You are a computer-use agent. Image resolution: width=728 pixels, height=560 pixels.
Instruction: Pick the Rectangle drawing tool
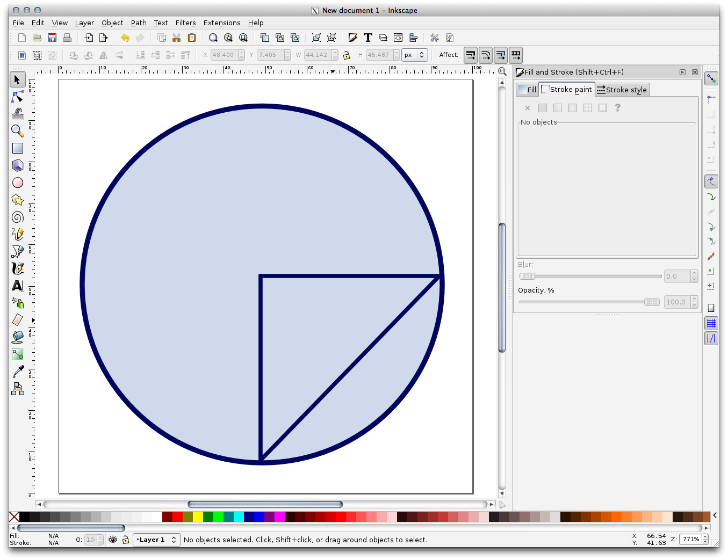click(x=17, y=148)
